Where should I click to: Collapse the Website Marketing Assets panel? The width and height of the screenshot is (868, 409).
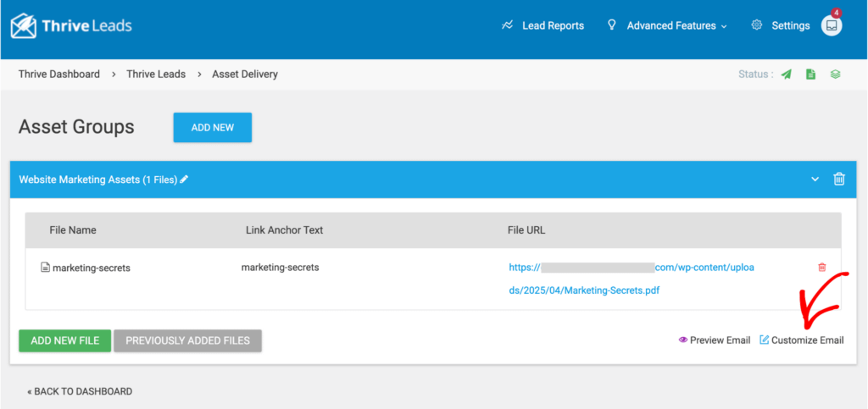click(815, 180)
